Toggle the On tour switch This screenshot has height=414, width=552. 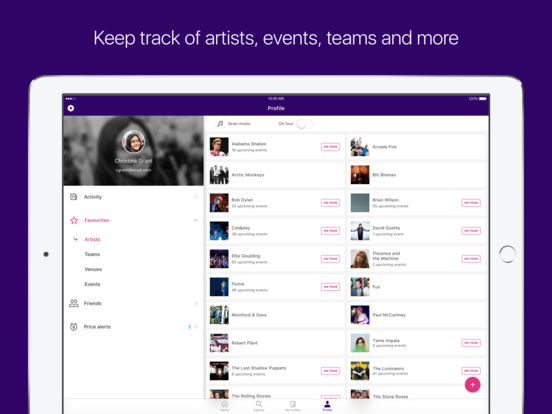pyautogui.click(x=304, y=124)
